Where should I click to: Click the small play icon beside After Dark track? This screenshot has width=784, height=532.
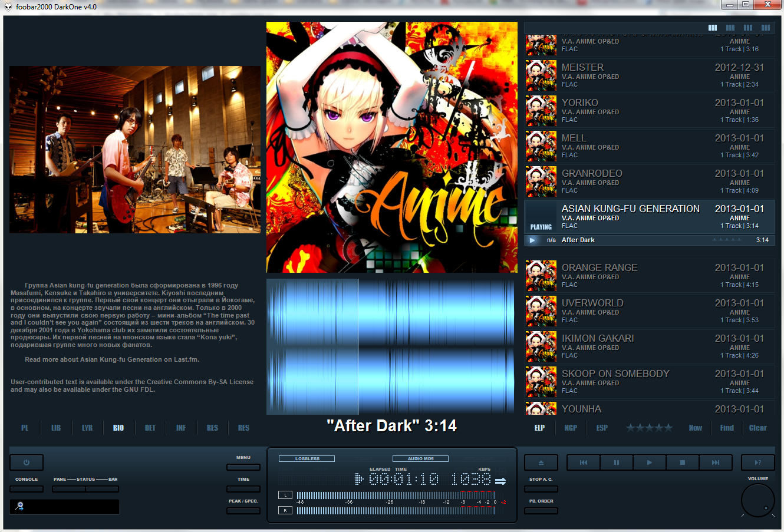click(x=532, y=240)
